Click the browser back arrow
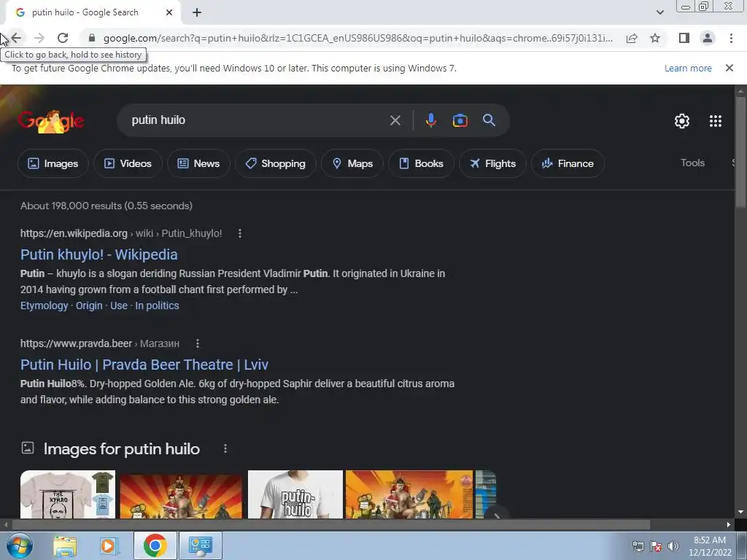Image resolution: width=747 pixels, height=560 pixels. point(16,38)
